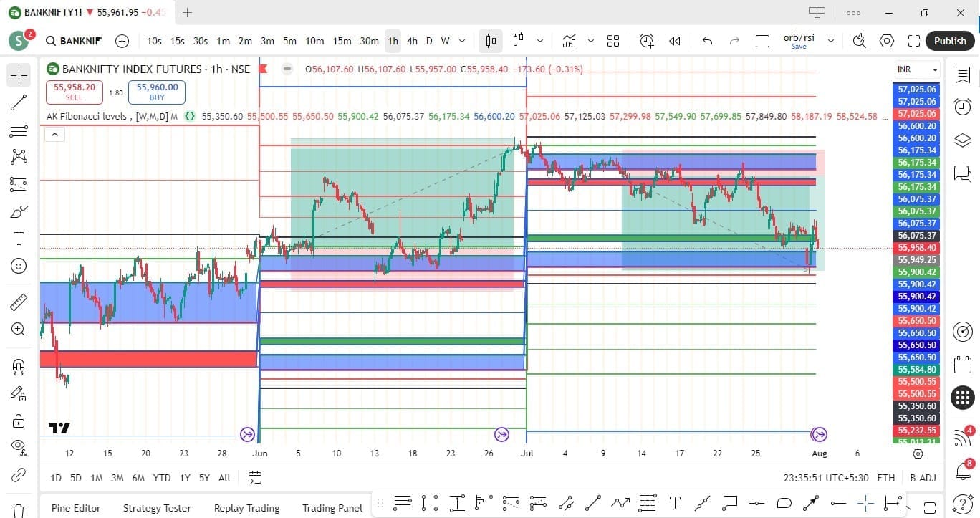The width and height of the screenshot is (980, 518).
Task: Open the alerts panel clock icon
Action: tap(963, 107)
